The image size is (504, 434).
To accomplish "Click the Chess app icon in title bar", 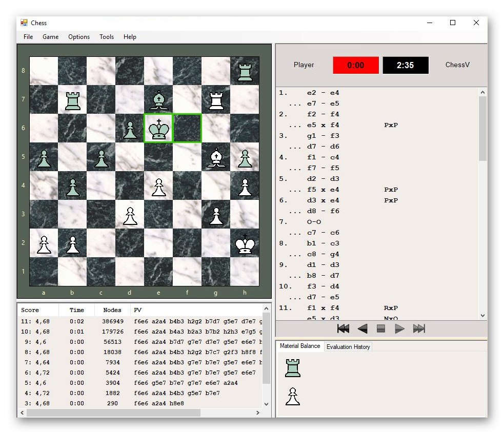I will 24,23.
